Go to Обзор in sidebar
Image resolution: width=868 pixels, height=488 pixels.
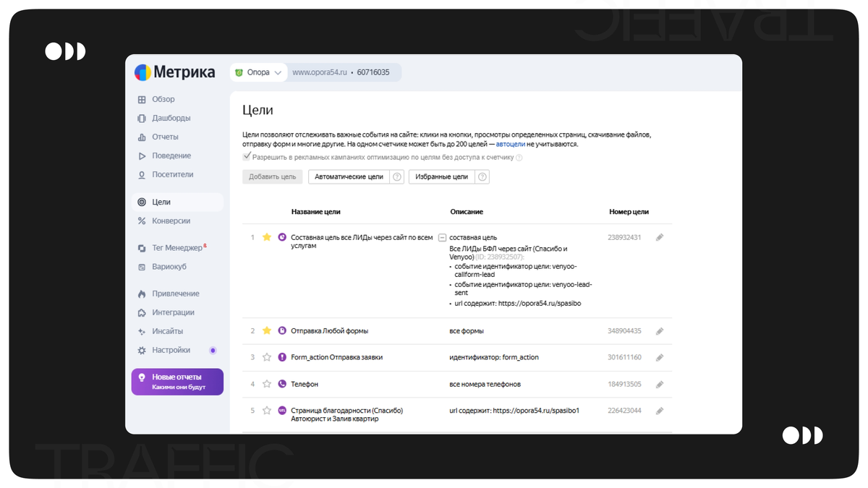[163, 100]
